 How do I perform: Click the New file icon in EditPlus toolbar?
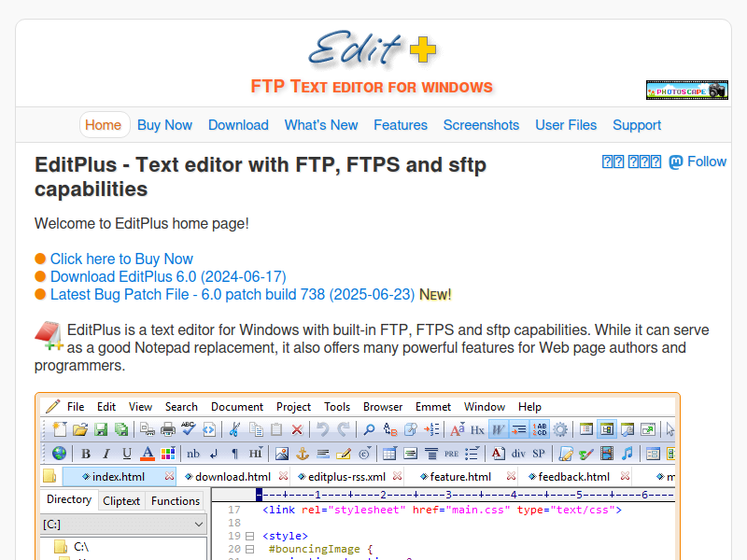pos(60,429)
